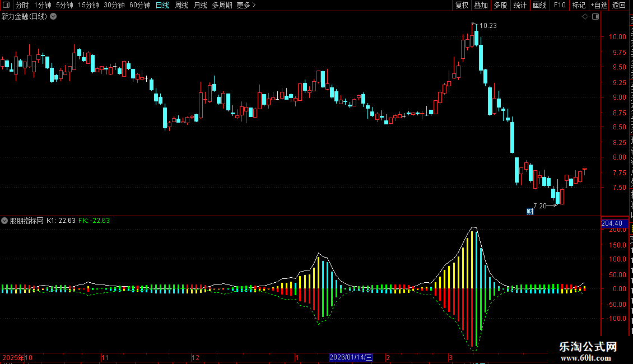Add stock with +自选 button
This screenshot has width=633, height=364.
[x=599, y=5]
